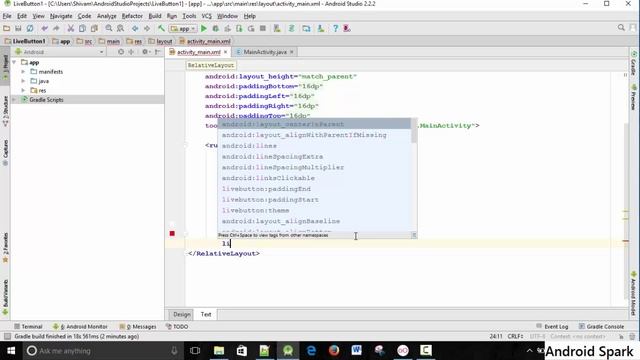This screenshot has width=640, height=360.
Task: Open the Event Log panel
Action: click(552, 327)
